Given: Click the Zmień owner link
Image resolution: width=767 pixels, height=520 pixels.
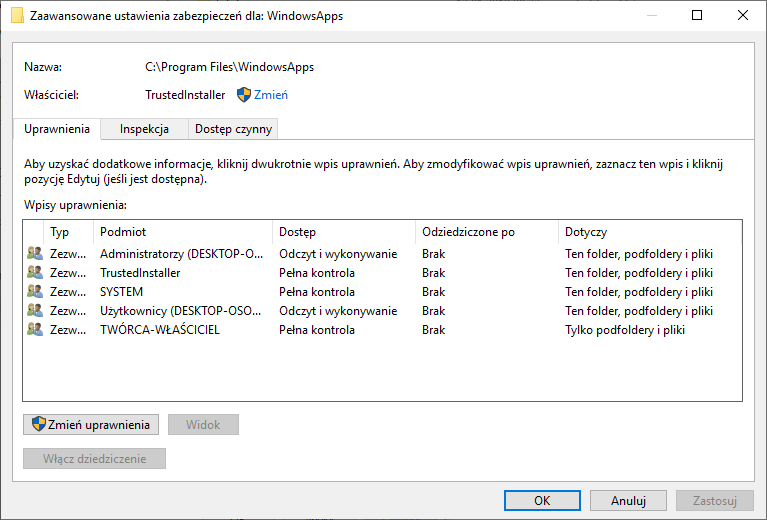Looking at the screenshot, I should coord(271,95).
